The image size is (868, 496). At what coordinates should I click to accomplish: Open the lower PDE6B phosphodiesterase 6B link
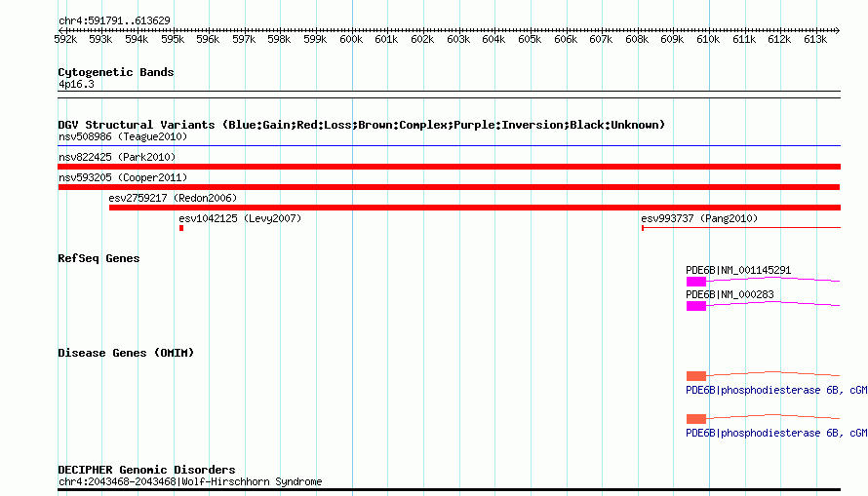(x=776, y=433)
